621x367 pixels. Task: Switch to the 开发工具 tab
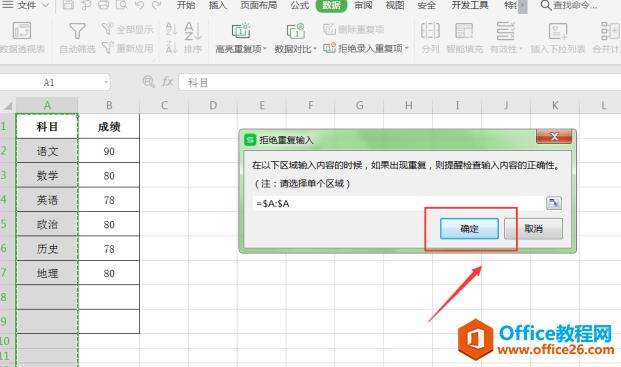470,5
